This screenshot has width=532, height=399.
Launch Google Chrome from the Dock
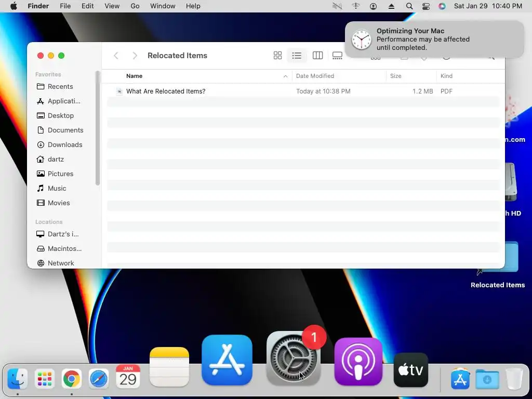(72, 379)
